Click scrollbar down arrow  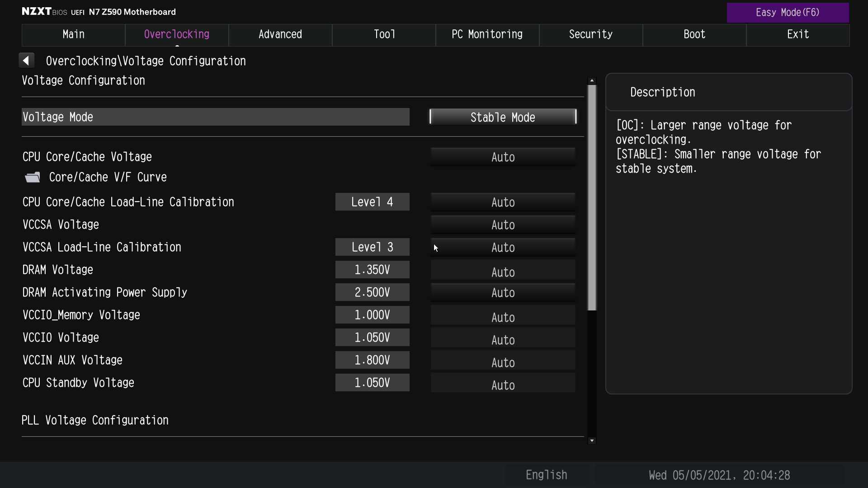coord(592,441)
